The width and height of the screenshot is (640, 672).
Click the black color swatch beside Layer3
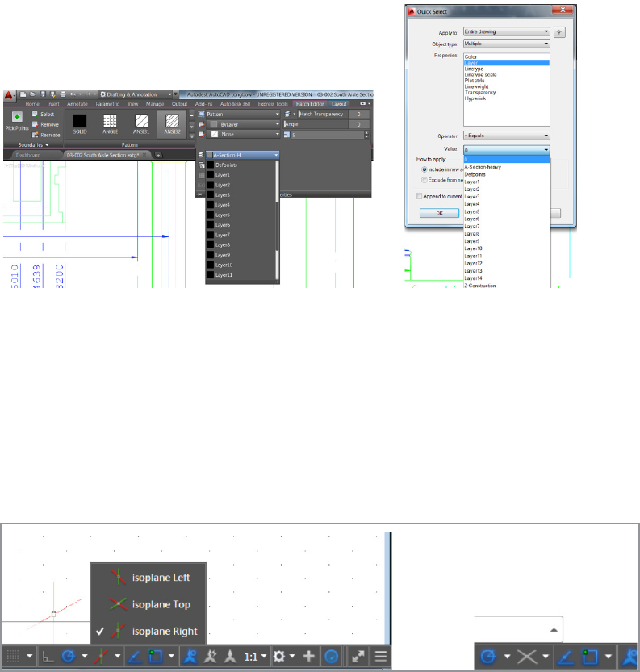pos(210,195)
